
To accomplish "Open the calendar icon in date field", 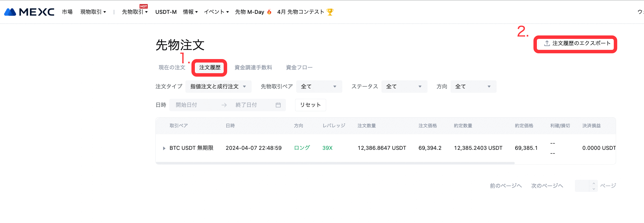I will [278, 105].
